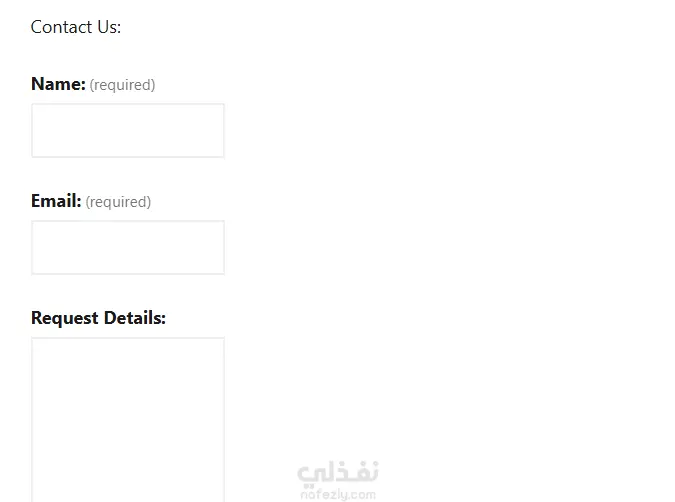Open the nafezly.com text under the logo
This screenshot has width=675, height=502.
338,494
